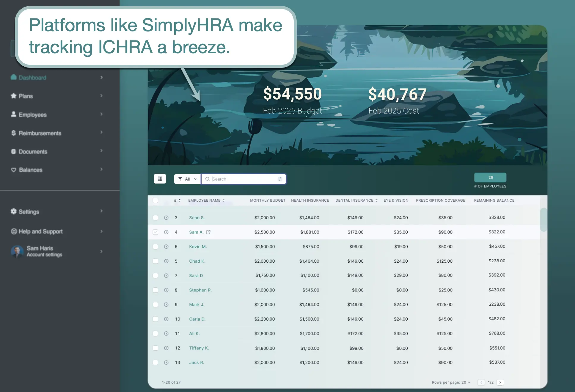
Task: Click the external link icon beside Sam A.
Action: (x=208, y=232)
